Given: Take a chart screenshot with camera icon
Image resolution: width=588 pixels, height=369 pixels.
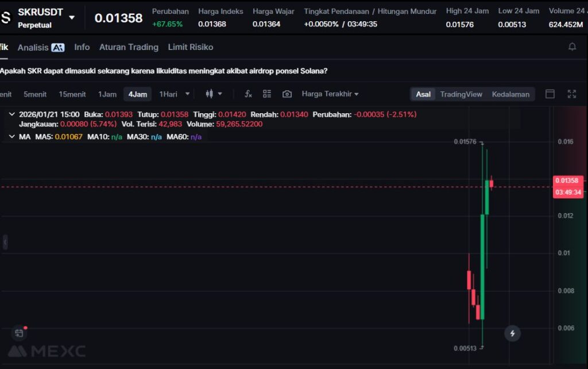Looking at the screenshot, I should pos(287,94).
